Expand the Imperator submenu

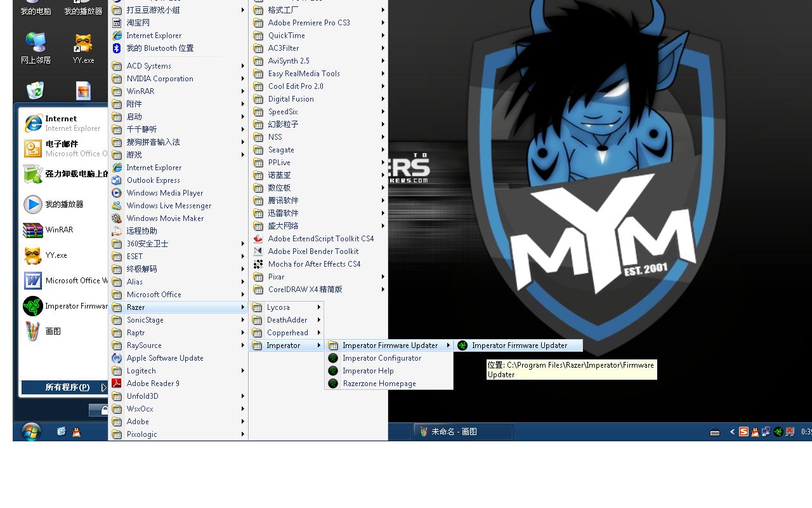click(287, 345)
